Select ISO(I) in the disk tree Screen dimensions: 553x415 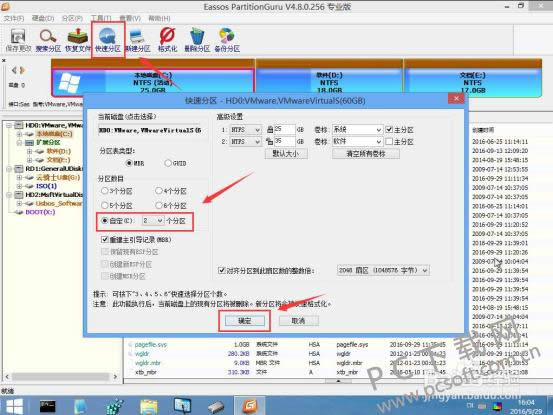click(46, 186)
